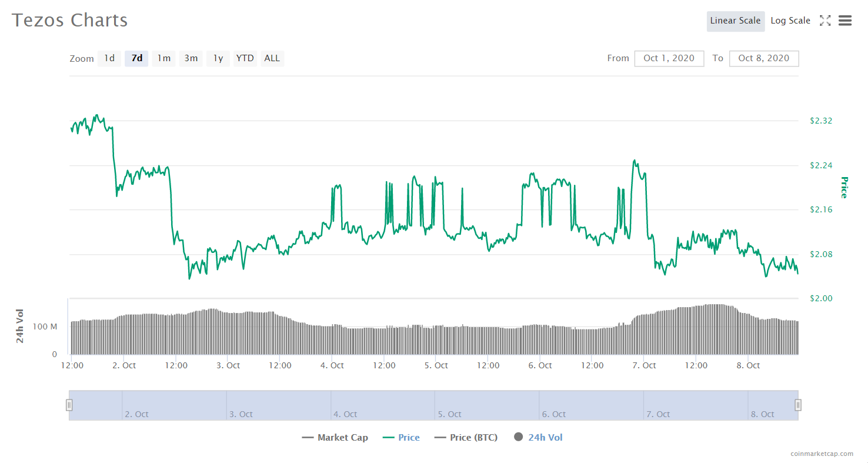Set zoom range to 1y

pyautogui.click(x=218, y=58)
